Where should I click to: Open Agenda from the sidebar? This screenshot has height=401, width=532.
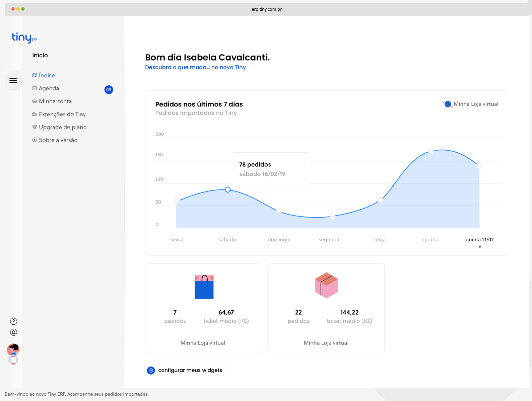point(49,88)
